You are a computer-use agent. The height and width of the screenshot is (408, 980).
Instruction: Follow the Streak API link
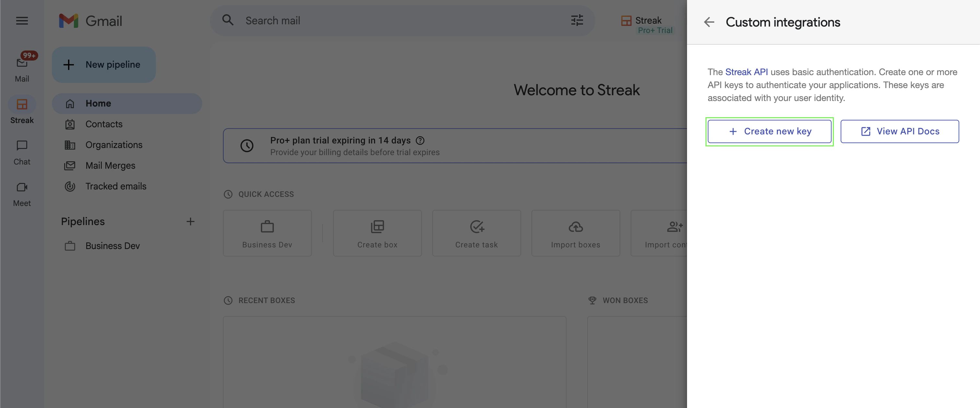746,72
